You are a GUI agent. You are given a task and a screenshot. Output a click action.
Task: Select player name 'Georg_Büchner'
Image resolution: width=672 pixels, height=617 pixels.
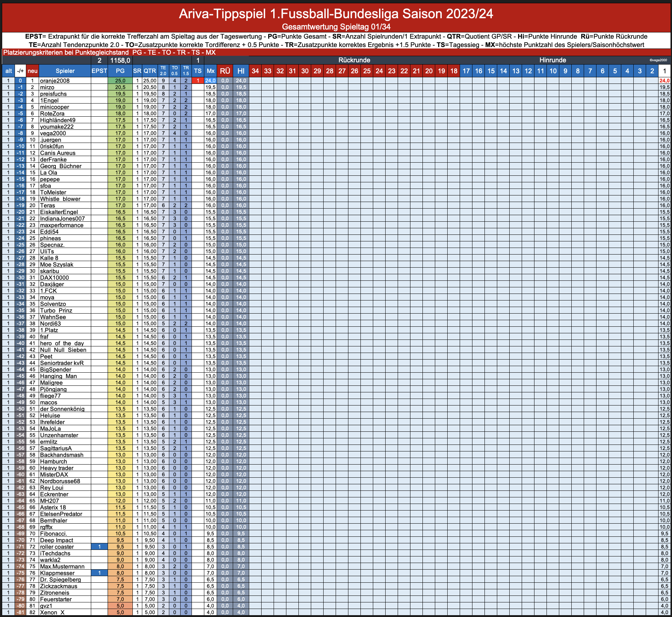pyautogui.click(x=61, y=166)
